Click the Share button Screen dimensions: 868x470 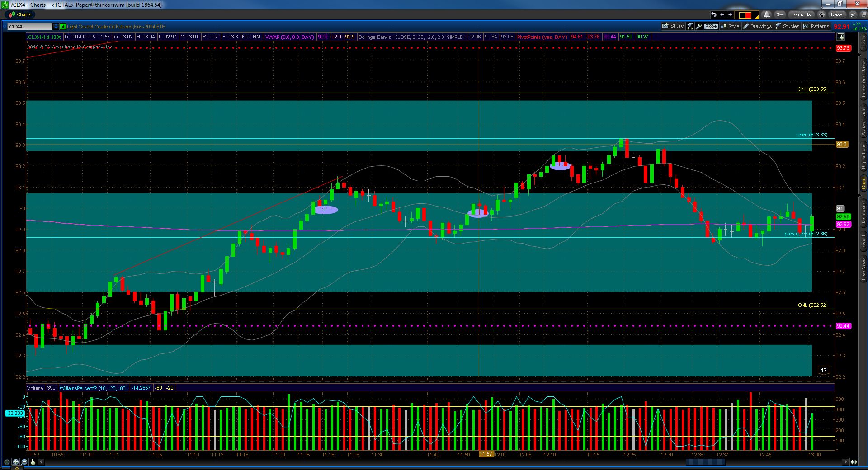[x=673, y=26]
